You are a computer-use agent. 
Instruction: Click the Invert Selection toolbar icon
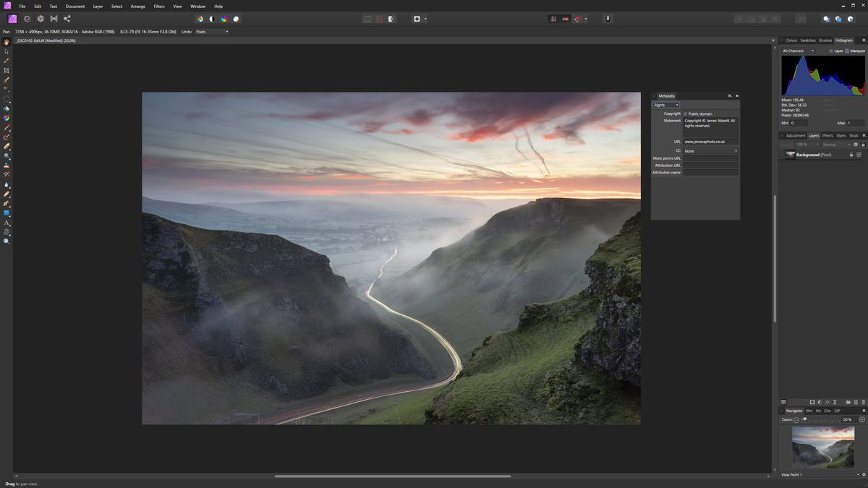[x=391, y=19]
